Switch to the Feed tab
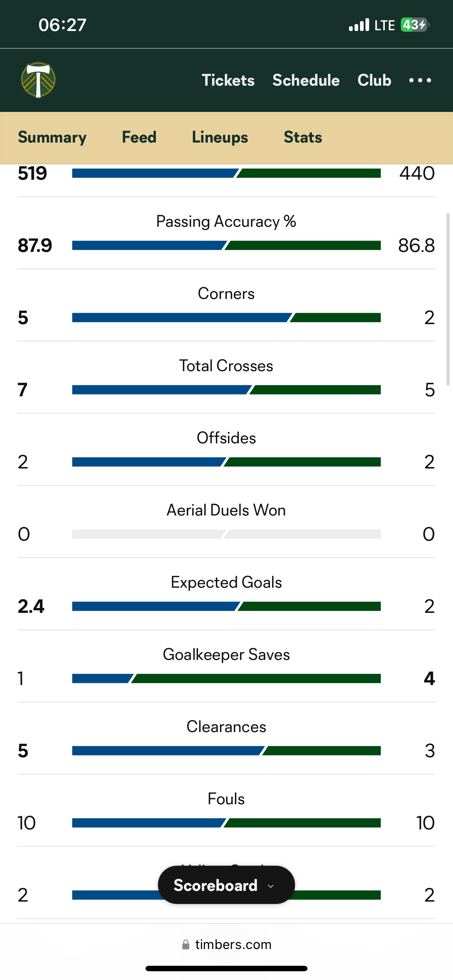This screenshot has width=453, height=980. coord(139,137)
